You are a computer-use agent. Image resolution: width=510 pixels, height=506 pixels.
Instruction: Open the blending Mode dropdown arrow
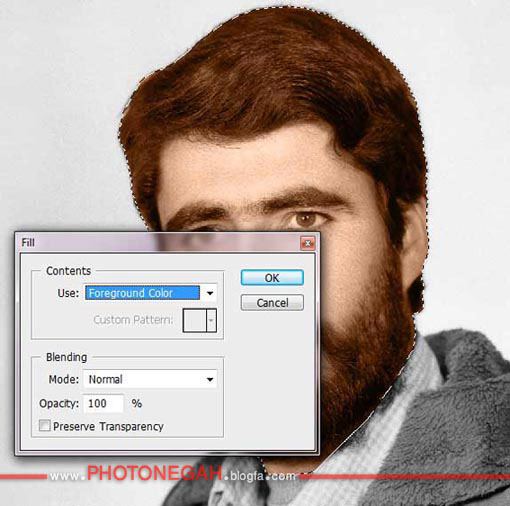coord(210,379)
